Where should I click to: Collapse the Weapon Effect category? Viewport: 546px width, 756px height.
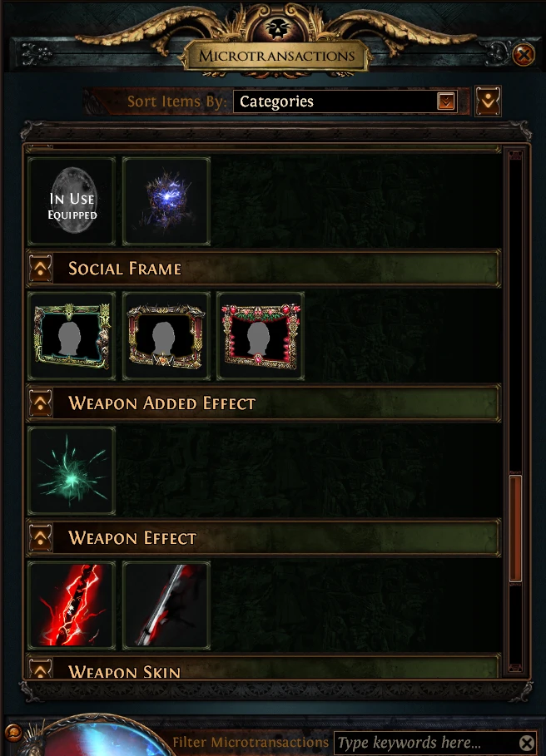[41, 537]
